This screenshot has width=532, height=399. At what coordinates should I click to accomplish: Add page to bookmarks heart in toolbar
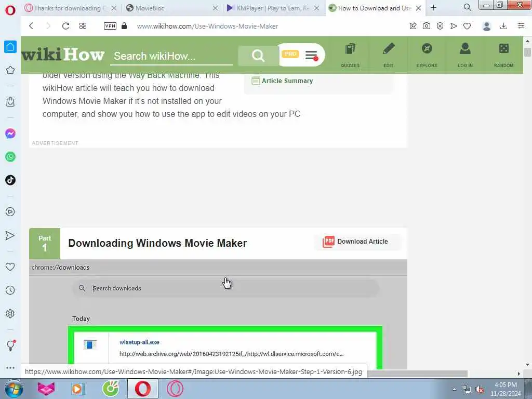click(467, 26)
